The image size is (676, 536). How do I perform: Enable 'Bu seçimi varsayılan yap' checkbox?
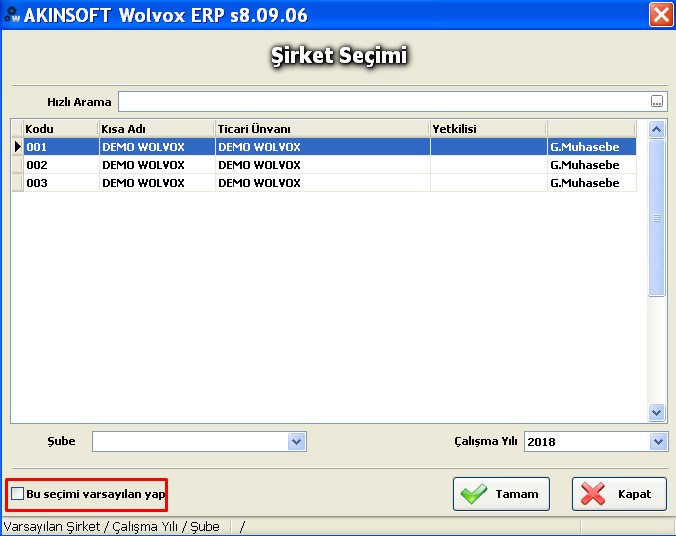point(17,493)
